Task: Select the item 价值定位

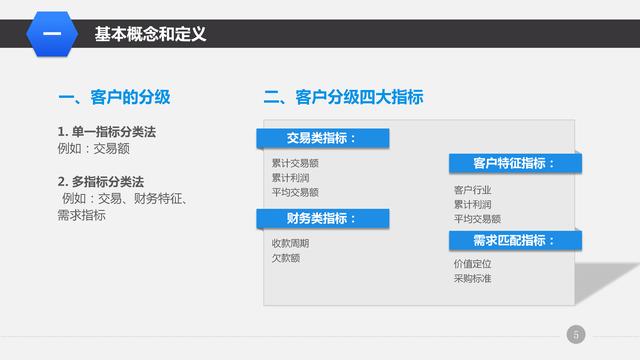Action: pos(473,264)
